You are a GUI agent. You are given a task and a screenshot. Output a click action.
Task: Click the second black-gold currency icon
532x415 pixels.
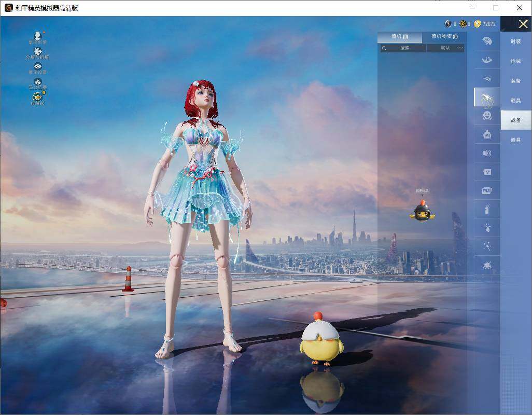(463, 24)
